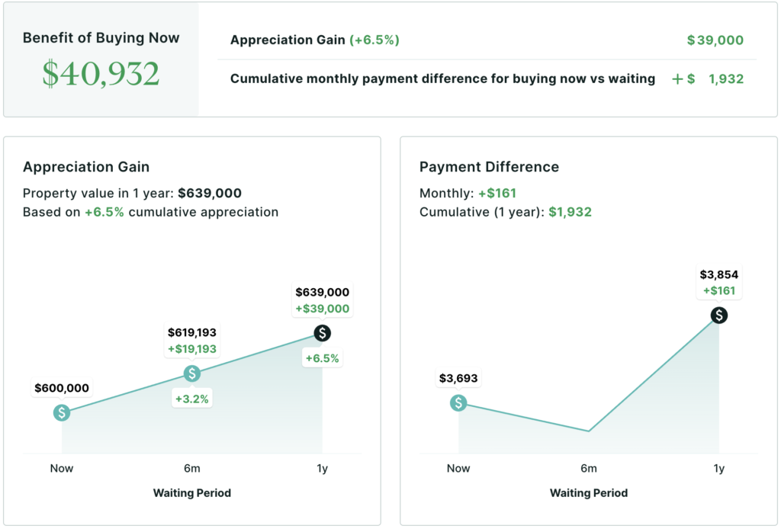
Task: Select the 6m axis label under Payment Difference chart
Action: (589, 468)
